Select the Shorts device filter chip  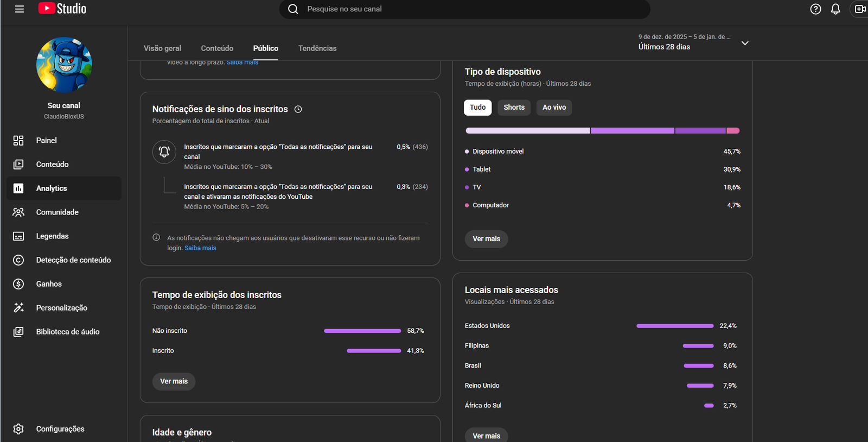[x=514, y=108]
